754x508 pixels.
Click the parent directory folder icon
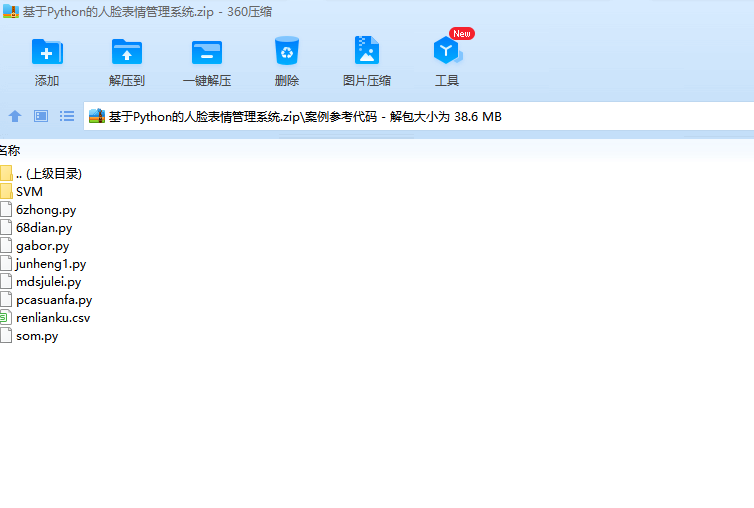click(6, 173)
